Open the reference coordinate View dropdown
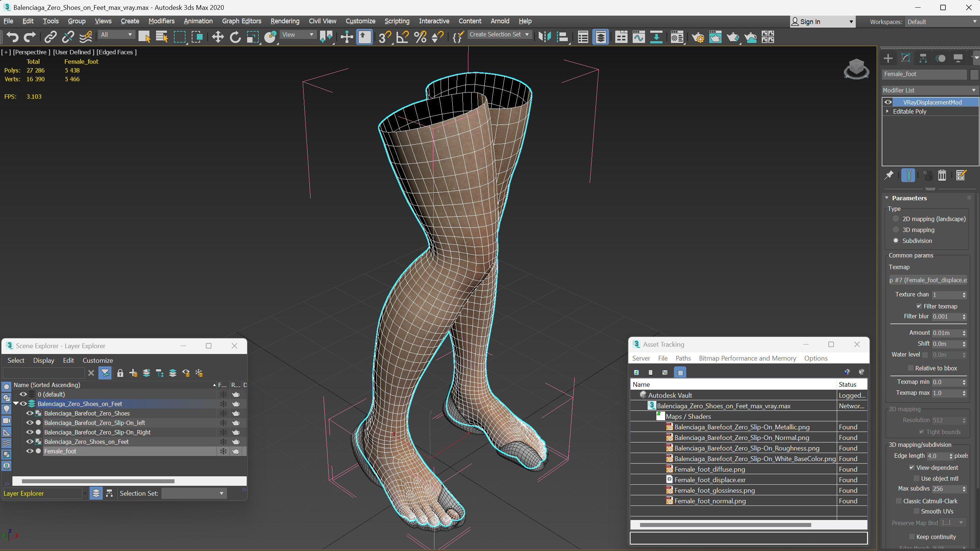 298,35
